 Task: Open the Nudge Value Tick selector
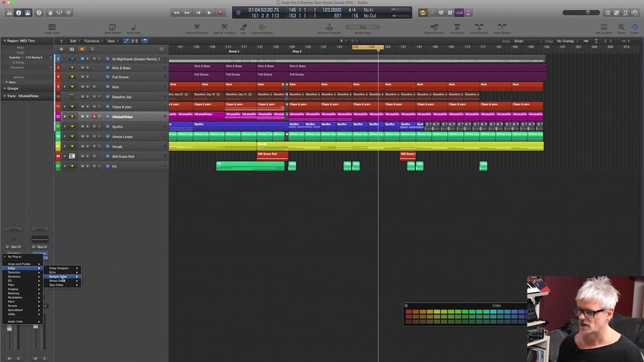[x=363, y=27]
